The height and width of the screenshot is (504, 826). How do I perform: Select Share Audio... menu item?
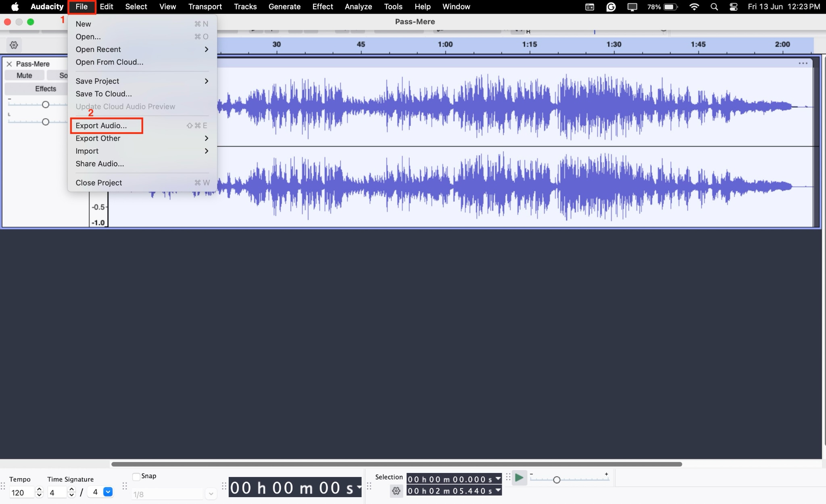point(142,164)
